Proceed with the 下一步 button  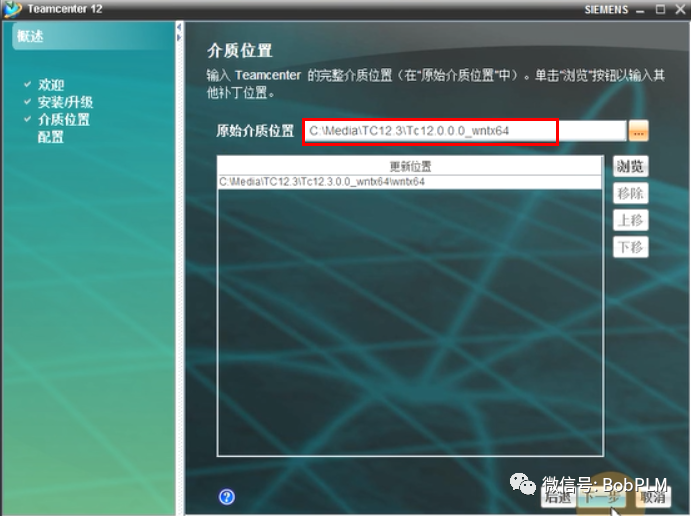click(601, 497)
